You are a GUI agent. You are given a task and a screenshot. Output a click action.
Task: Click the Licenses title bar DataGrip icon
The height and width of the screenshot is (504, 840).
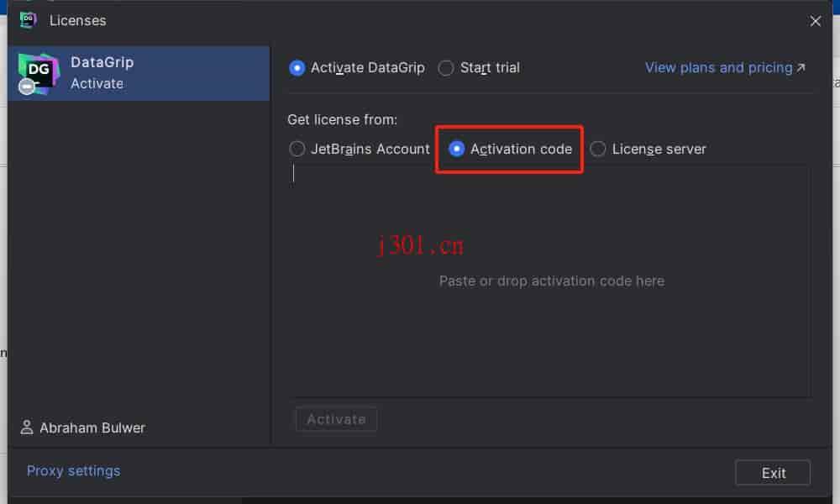(x=28, y=20)
